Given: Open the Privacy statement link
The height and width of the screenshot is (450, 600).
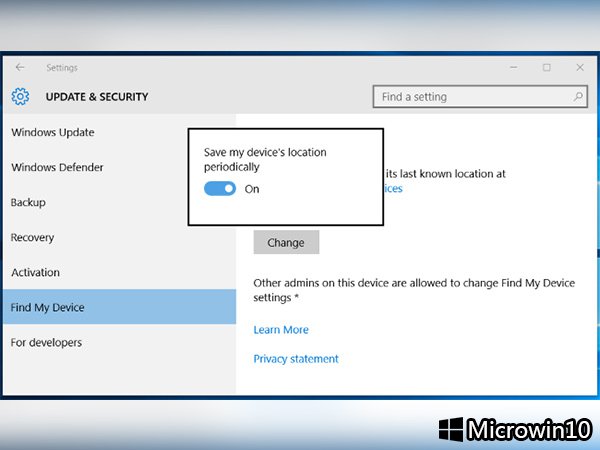Looking at the screenshot, I should (x=296, y=359).
